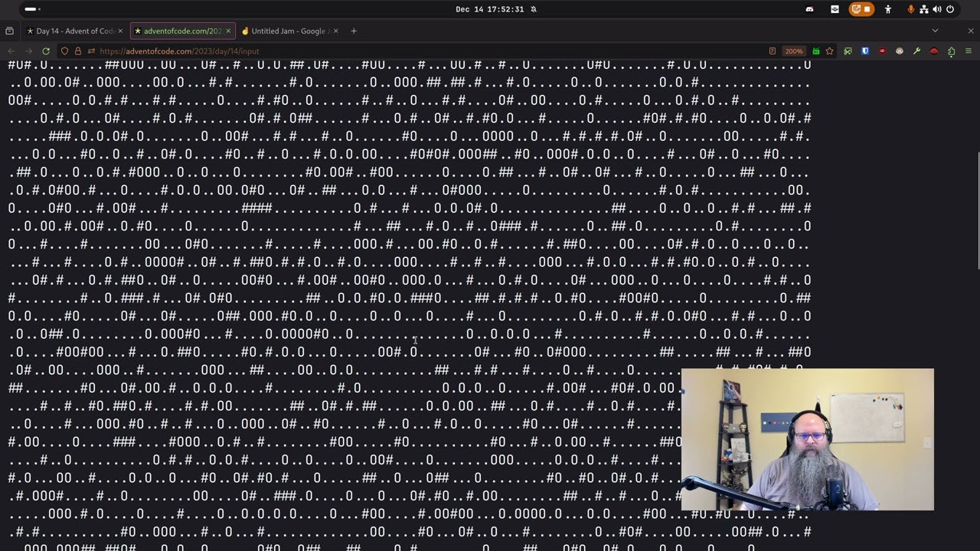Open uBlock Origin extension icon
Viewport: 980px width, 551px height.
[x=882, y=51]
